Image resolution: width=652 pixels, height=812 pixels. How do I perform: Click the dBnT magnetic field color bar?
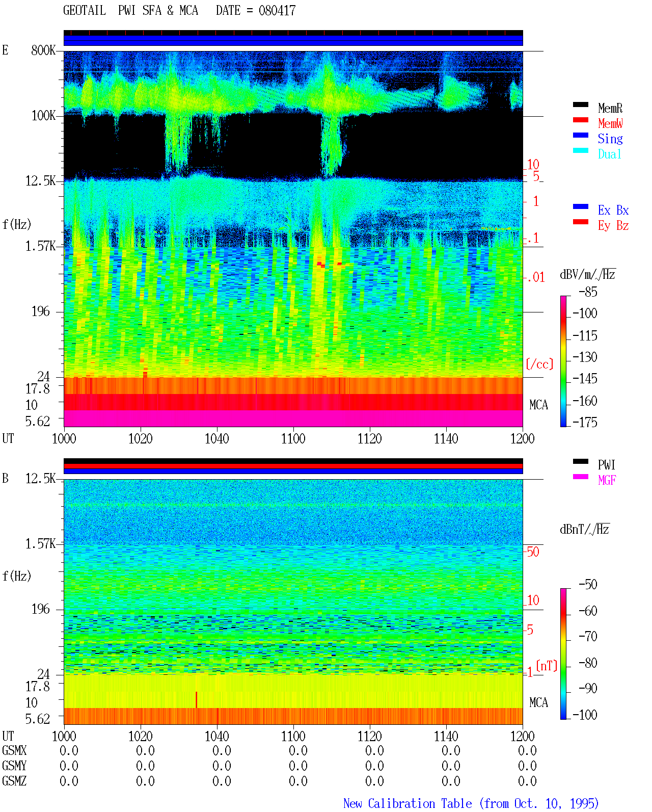[x=563, y=654]
